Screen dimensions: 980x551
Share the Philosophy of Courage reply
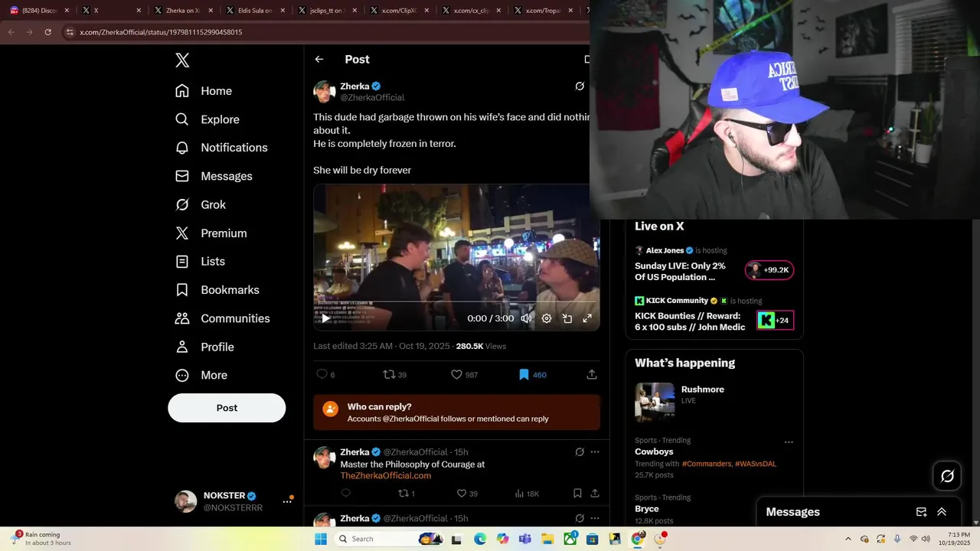click(x=595, y=494)
